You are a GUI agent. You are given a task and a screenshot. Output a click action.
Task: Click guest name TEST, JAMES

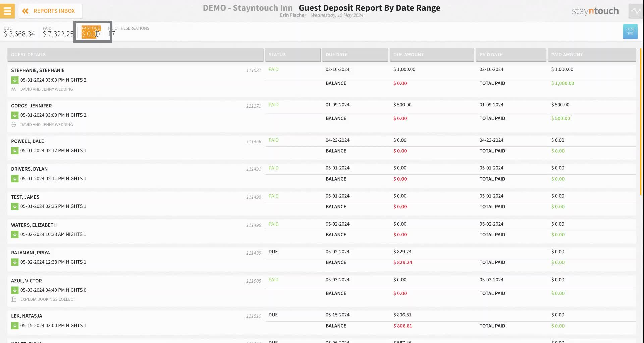tap(25, 197)
